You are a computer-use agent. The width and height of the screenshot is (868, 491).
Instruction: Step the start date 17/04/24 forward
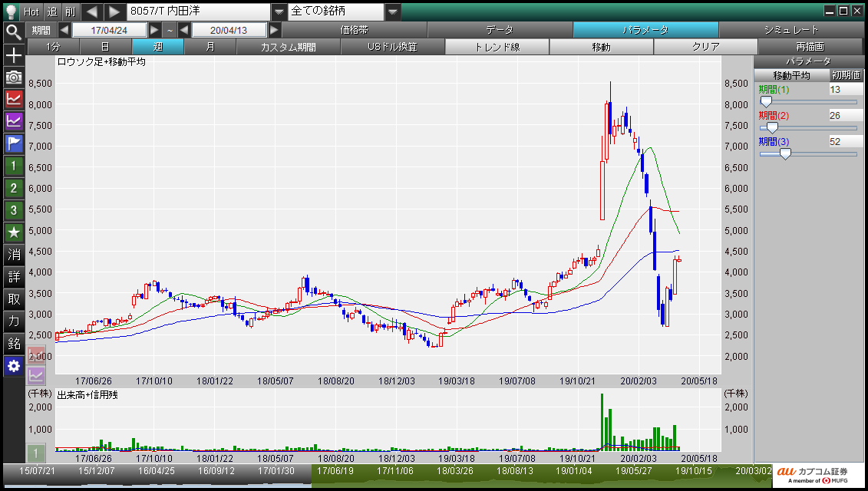coord(155,30)
